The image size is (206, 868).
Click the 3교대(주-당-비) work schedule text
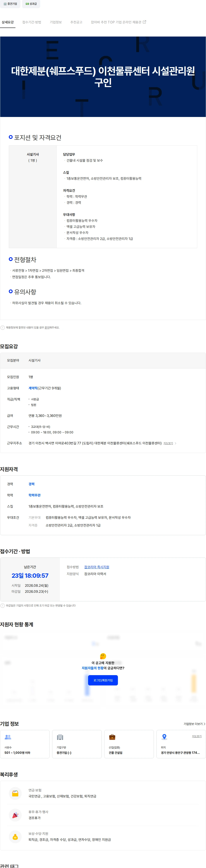pos(41,427)
